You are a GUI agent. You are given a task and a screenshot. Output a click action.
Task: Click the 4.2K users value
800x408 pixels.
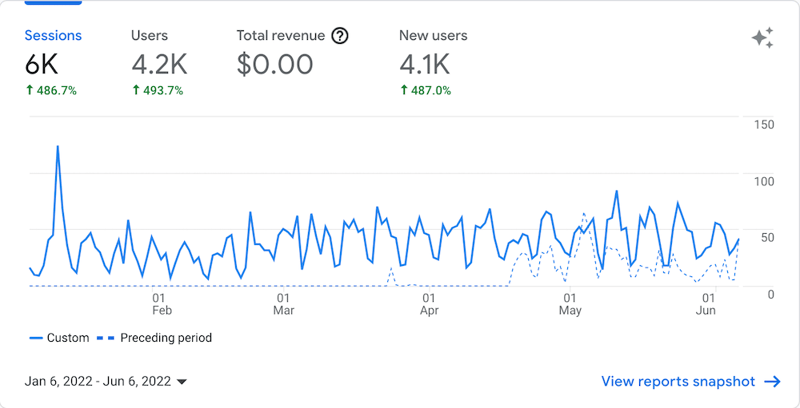click(159, 65)
